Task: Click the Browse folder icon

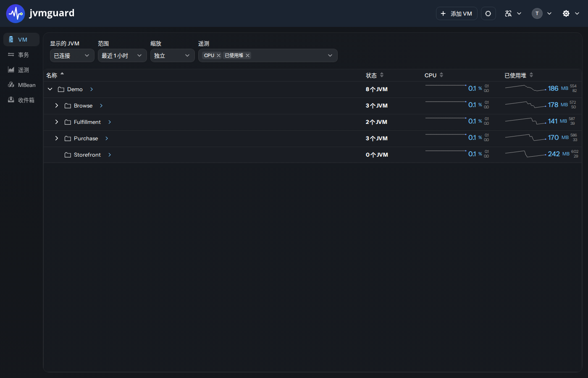Action: click(68, 106)
